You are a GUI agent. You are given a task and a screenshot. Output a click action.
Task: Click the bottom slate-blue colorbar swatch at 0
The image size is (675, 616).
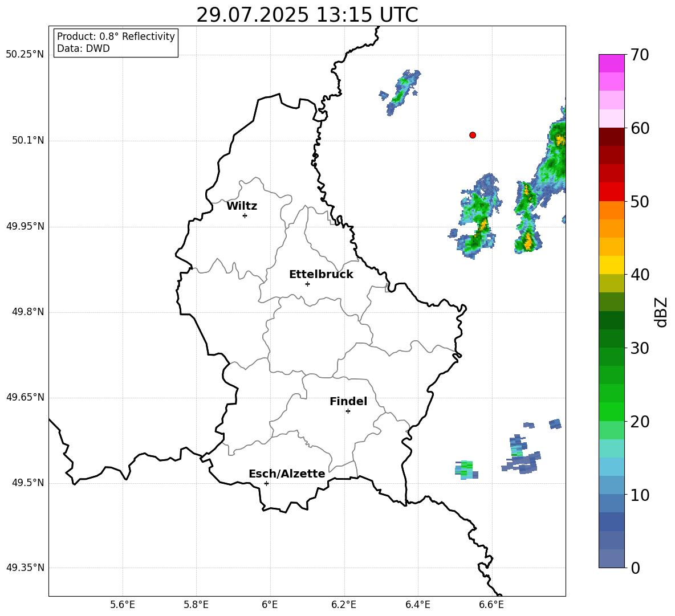[611, 558]
